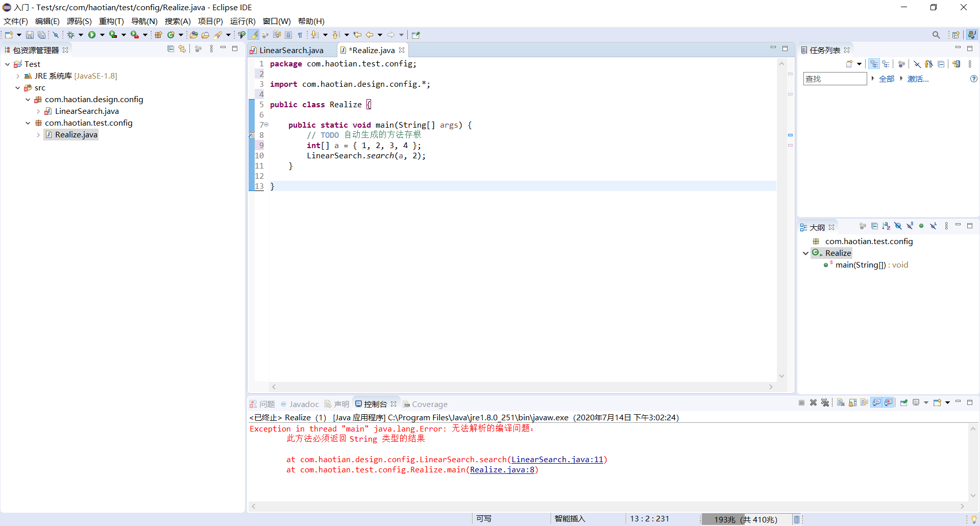Click the New Java Package icon
980x526 pixels.
pyautogui.click(x=158, y=35)
